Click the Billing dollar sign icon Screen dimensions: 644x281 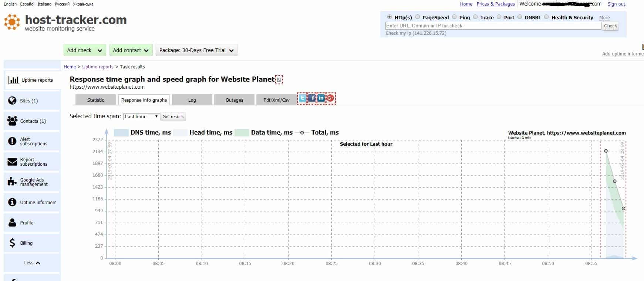(12, 243)
